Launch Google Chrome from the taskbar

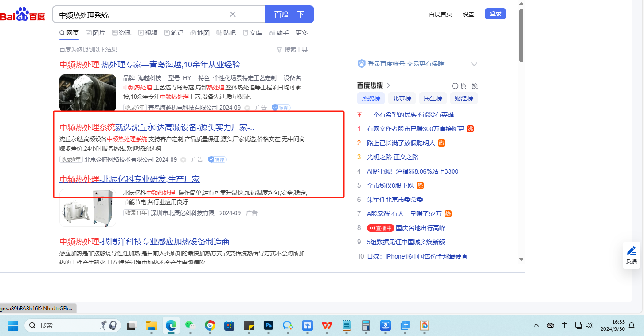point(210,325)
